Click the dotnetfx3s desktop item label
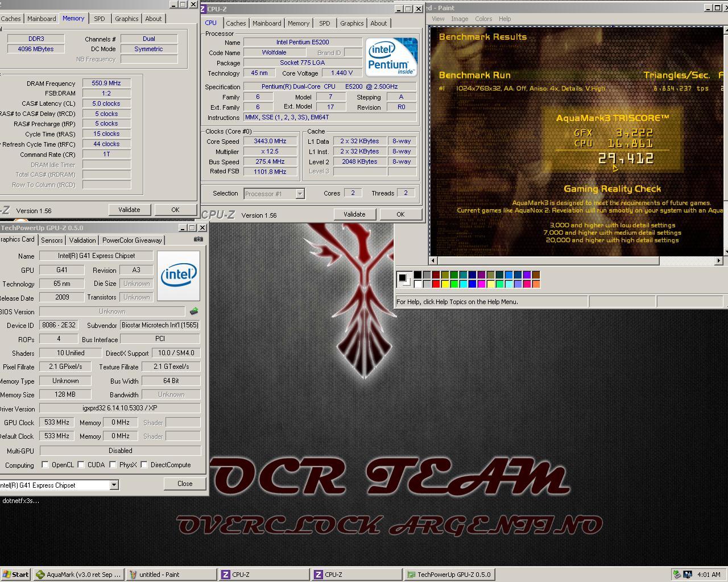The width and height of the screenshot is (728, 582). point(21,501)
